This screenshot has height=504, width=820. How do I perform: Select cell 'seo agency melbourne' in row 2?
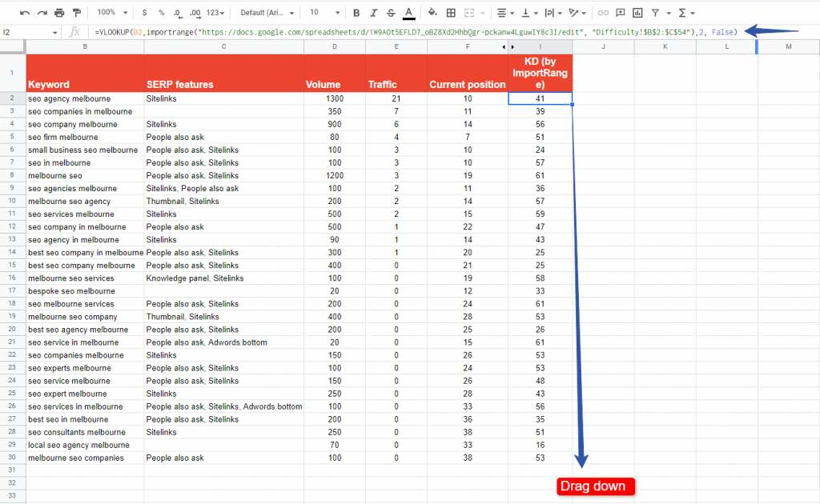[x=85, y=98]
